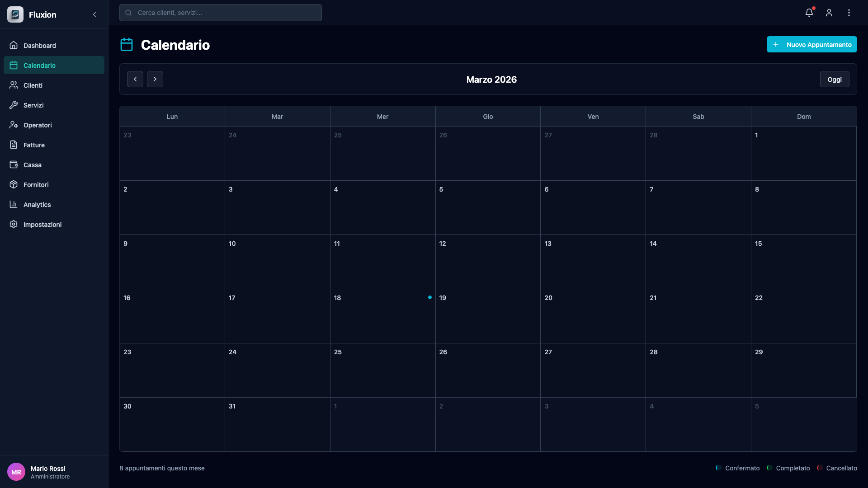Image resolution: width=868 pixels, height=488 pixels.
Task: Open the three-dot overflow menu
Action: [x=849, y=13]
